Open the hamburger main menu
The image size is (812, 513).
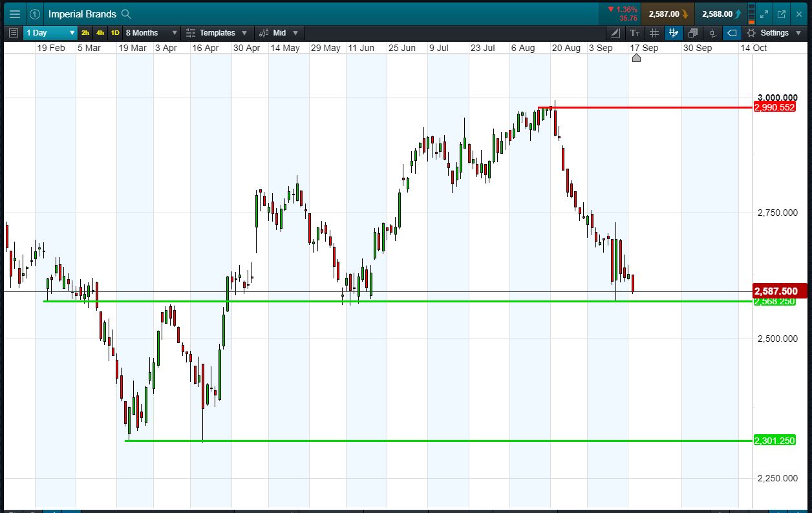(x=14, y=14)
